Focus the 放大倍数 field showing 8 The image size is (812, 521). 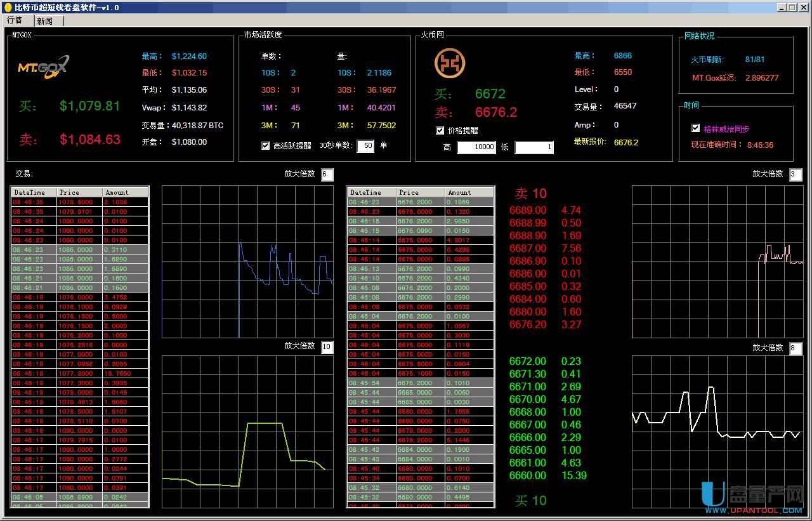pyautogui.click(x=796, y=348)
